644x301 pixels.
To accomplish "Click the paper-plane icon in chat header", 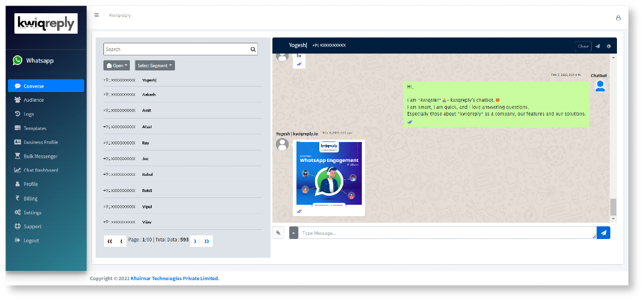I will 598,46.
